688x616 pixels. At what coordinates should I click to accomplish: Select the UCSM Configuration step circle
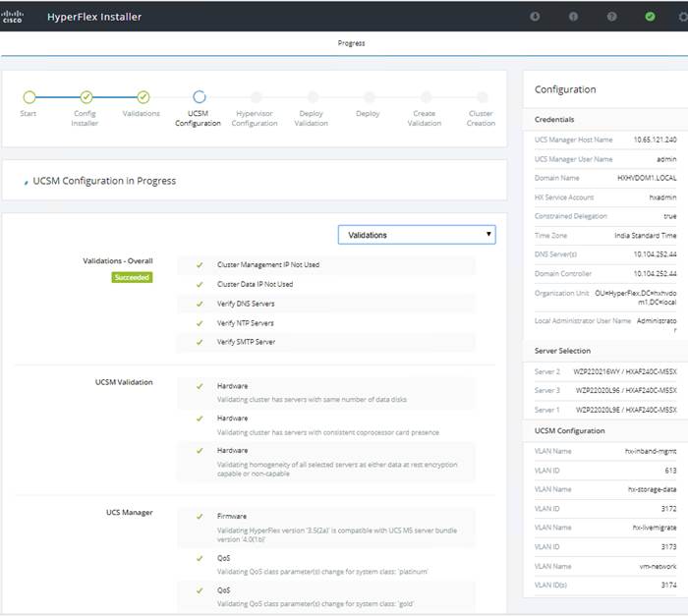coord(199,96)
